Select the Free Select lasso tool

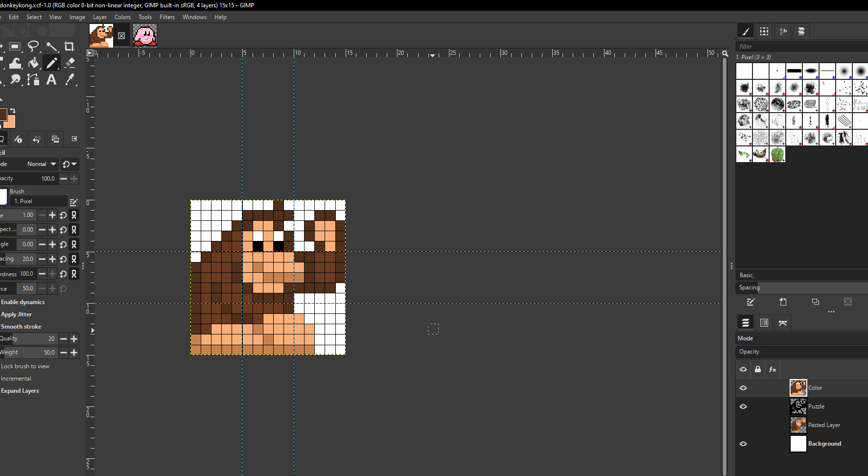(x=33, y=47)
